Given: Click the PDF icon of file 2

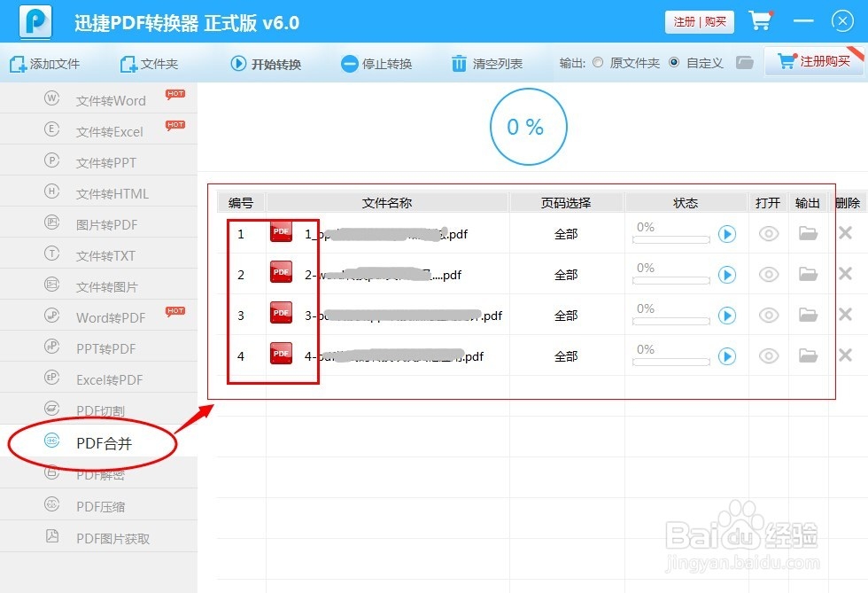Looking at the screenshot, I should point(282,272).
